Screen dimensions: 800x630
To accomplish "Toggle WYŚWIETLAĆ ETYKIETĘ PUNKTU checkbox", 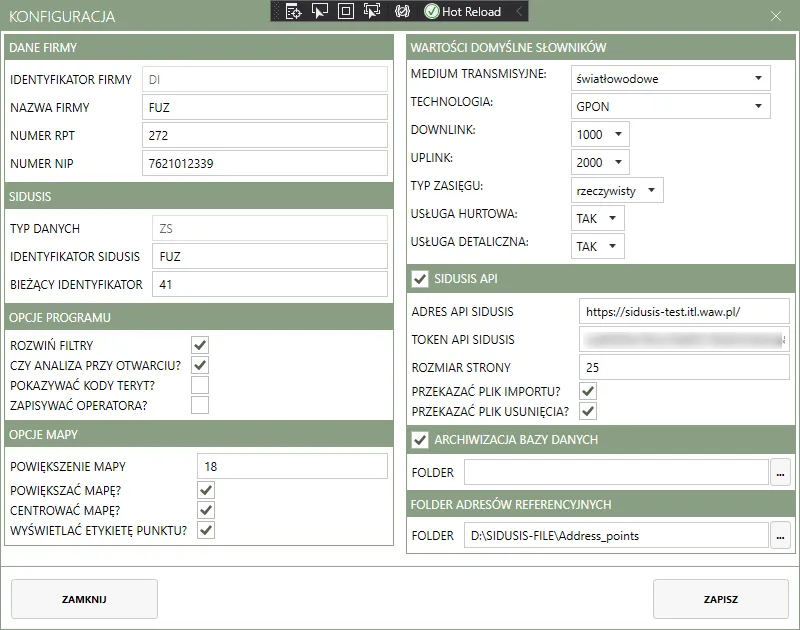I will [206, 530].
